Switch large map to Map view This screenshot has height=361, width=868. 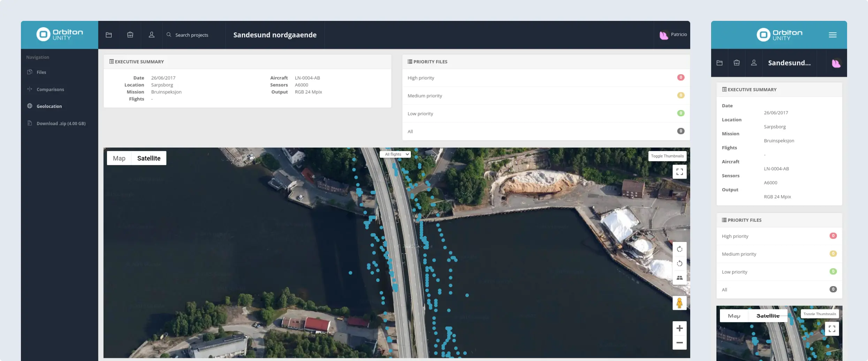(x=119, y=158)
